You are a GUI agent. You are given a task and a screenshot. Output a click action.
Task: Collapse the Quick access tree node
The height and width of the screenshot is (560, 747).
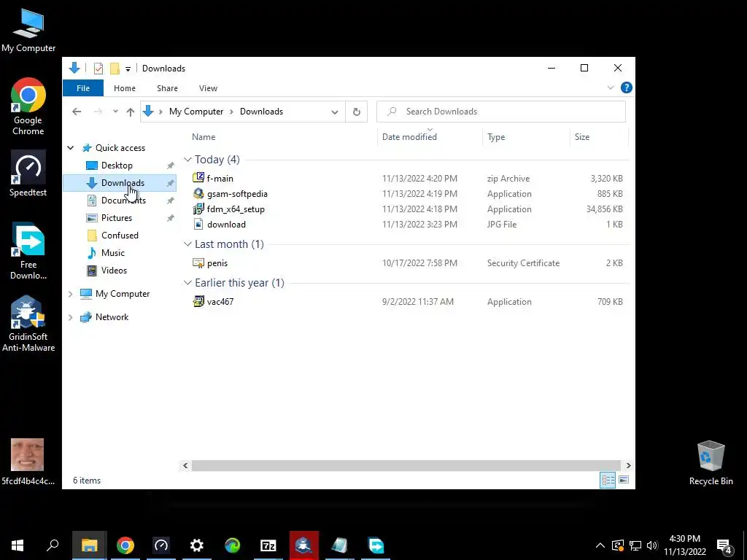(71, 148)
